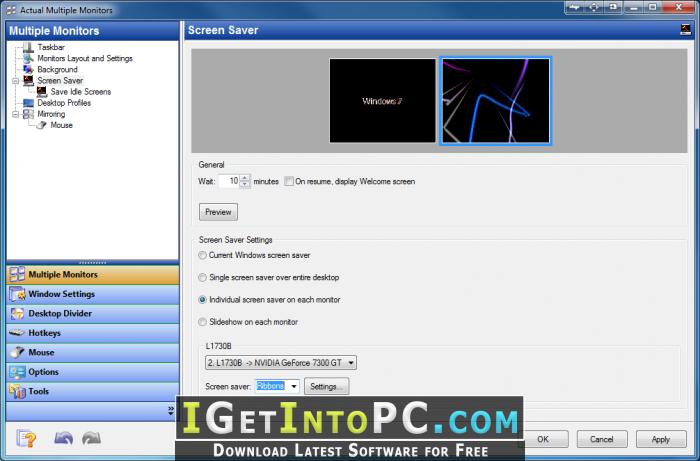The height and width of the screenshot is (461, 700).
Task: Switch to Desktop Divider section
Action: 93,314
